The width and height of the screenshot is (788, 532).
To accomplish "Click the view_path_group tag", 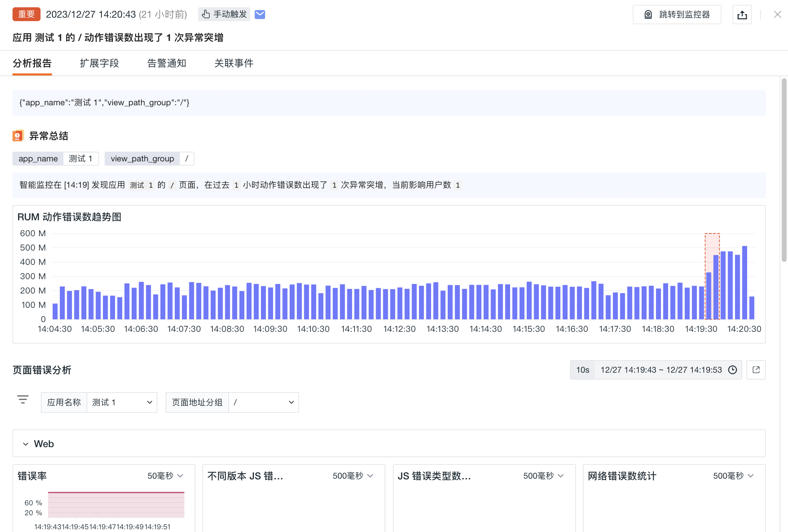I will pos(149,159).
